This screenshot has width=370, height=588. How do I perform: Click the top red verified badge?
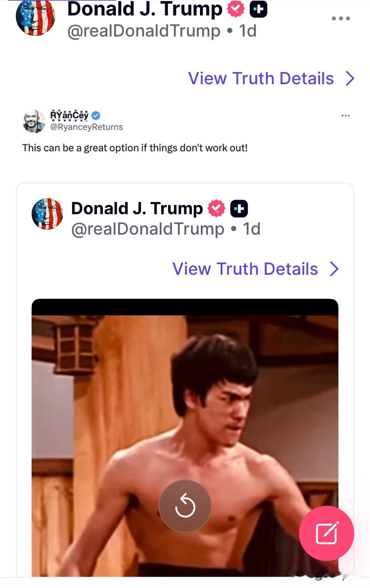(236, 9)
